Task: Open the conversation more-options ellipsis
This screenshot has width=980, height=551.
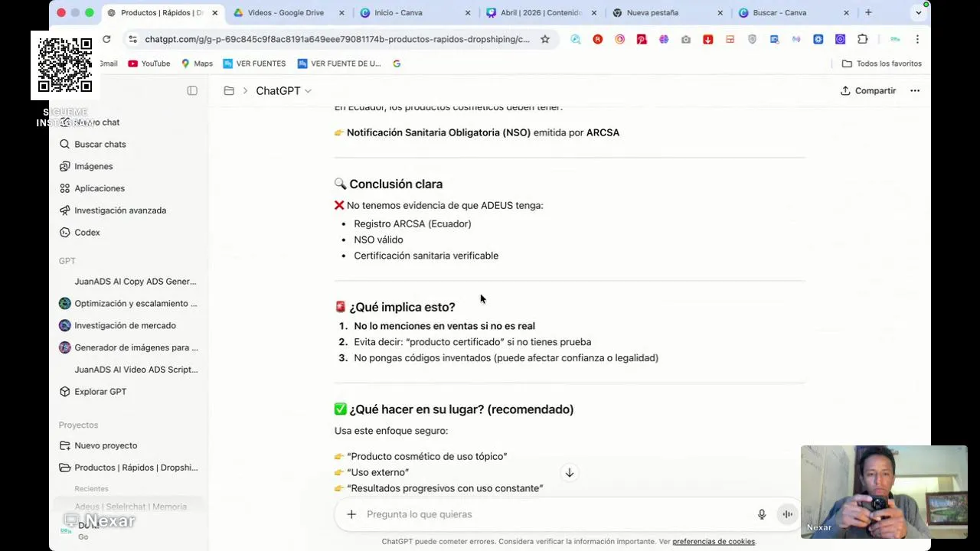Action: (915, 90)
